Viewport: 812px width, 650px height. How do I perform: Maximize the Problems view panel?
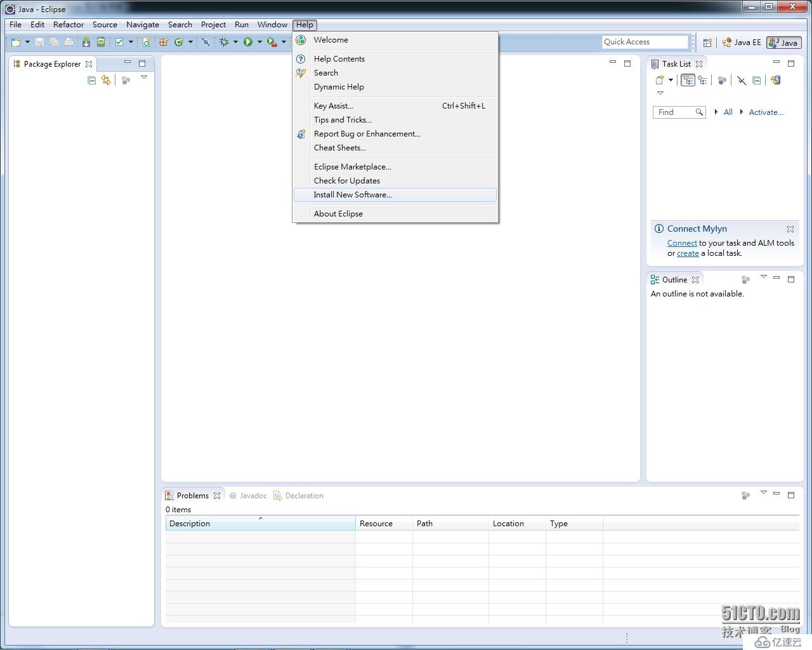[791, 494]
